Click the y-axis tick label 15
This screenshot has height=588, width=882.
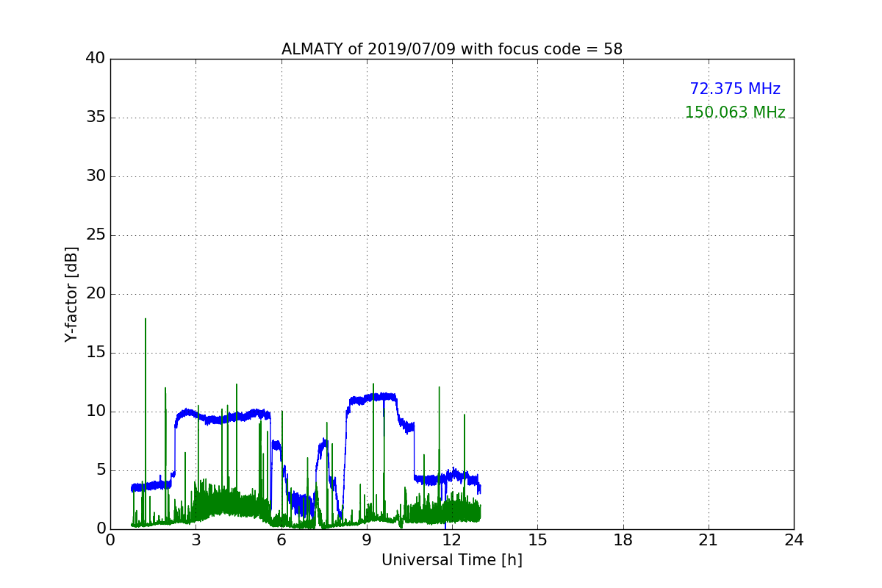96,353
